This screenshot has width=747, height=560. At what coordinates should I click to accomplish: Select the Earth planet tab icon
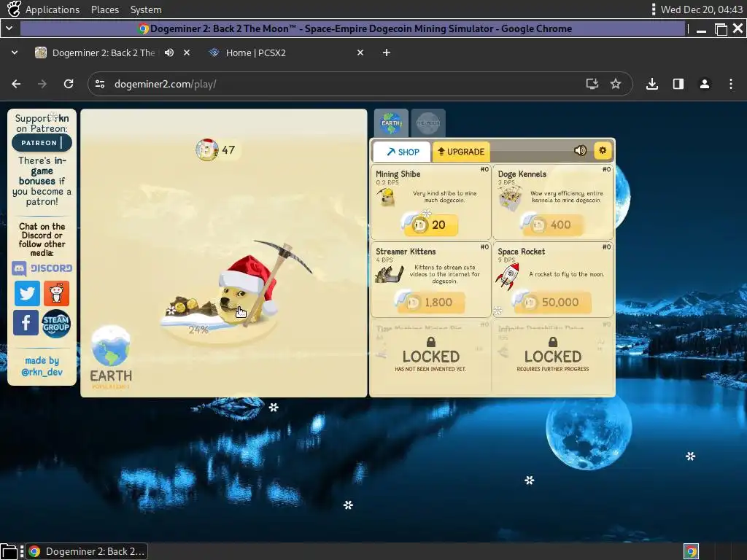point(391,122)
